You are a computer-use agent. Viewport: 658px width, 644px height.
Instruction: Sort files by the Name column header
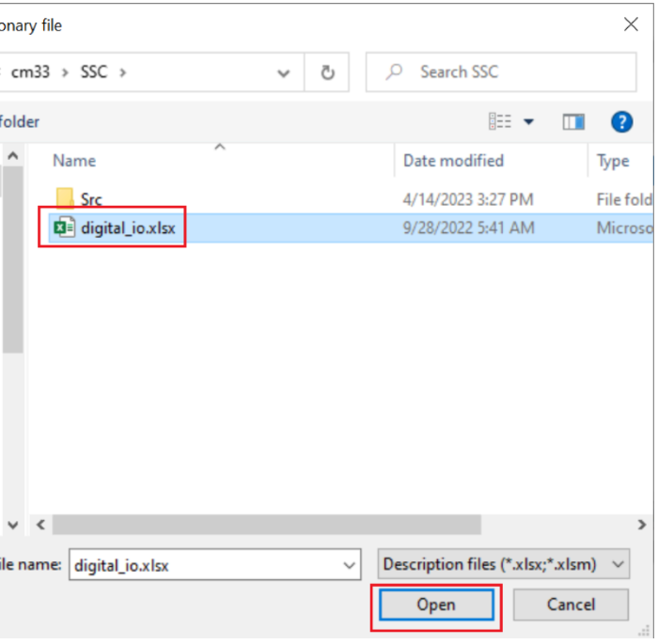click(x=74, y=161)
